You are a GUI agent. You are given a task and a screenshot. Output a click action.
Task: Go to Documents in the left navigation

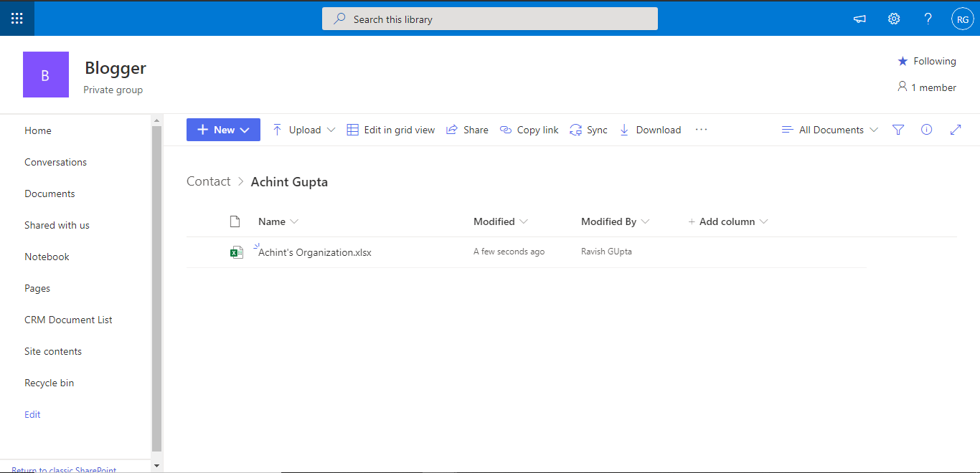tap(50, 193)
